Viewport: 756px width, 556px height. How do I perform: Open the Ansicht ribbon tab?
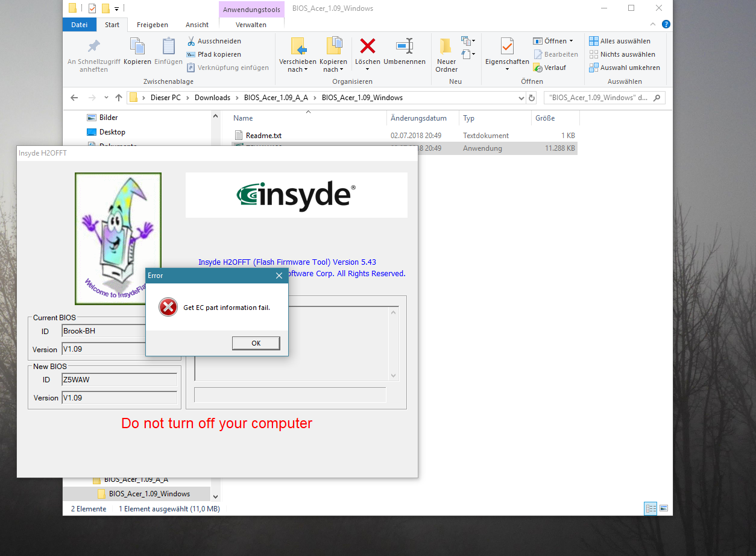point(197,25)
